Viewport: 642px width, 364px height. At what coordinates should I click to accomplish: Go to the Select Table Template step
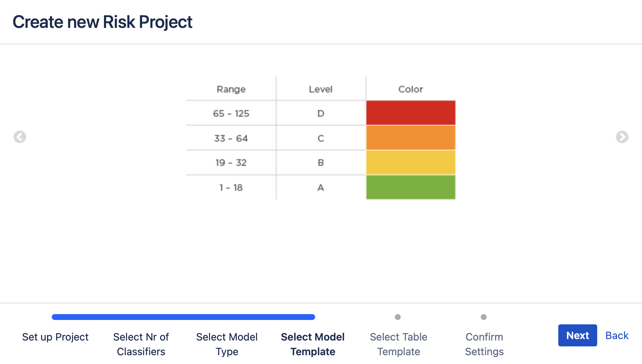(398, 344)
